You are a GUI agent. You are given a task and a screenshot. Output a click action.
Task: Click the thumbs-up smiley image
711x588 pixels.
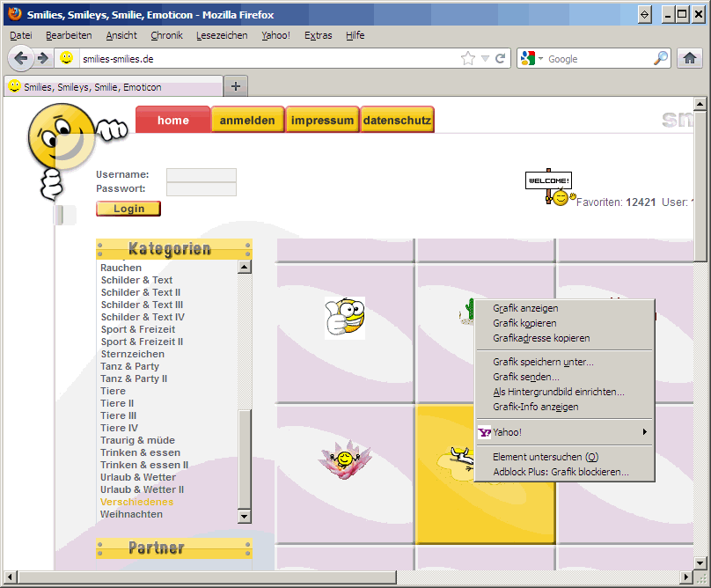[345, 318]
